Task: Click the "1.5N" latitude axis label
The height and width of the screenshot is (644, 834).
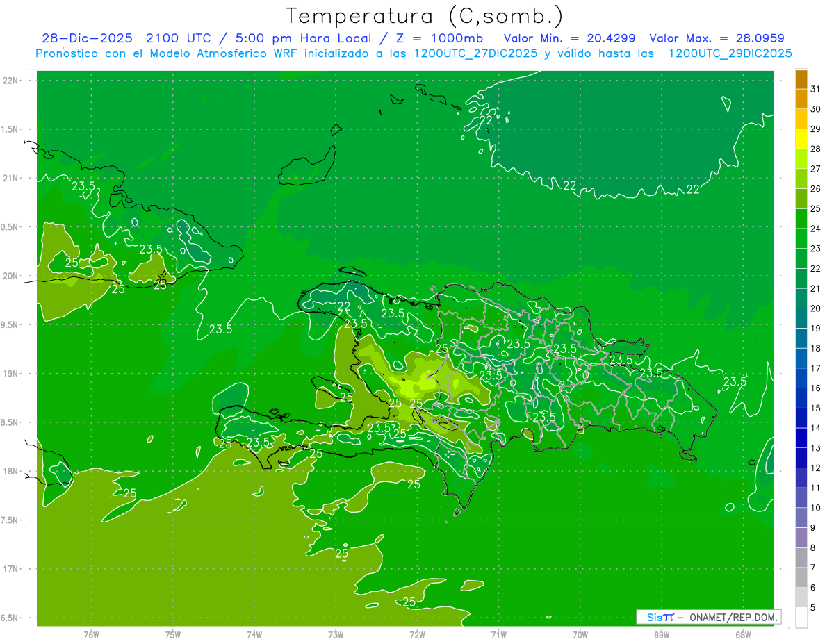Action: coord(10,129)
